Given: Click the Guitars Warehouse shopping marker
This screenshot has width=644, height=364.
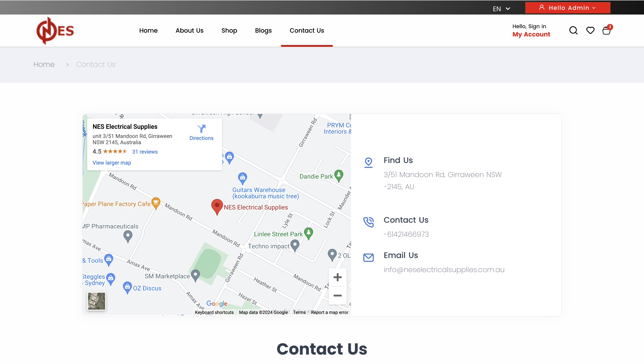Looking at the screenshot, I should pyautogui.click(x=242, y=178).
